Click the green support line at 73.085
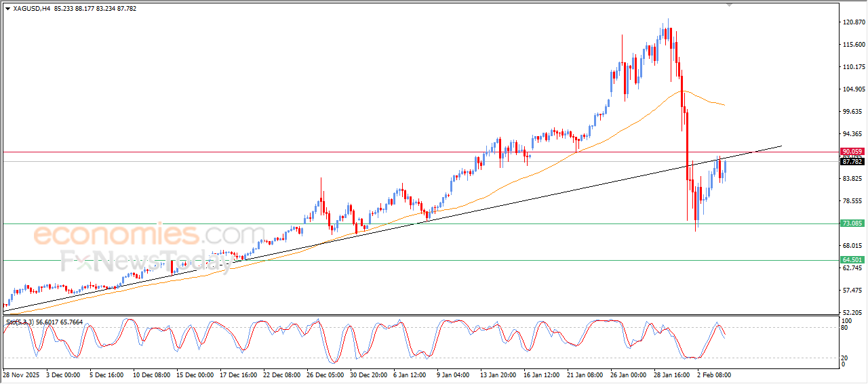The image size is (868, 384). pyautogui.click(x=542, y=223)
